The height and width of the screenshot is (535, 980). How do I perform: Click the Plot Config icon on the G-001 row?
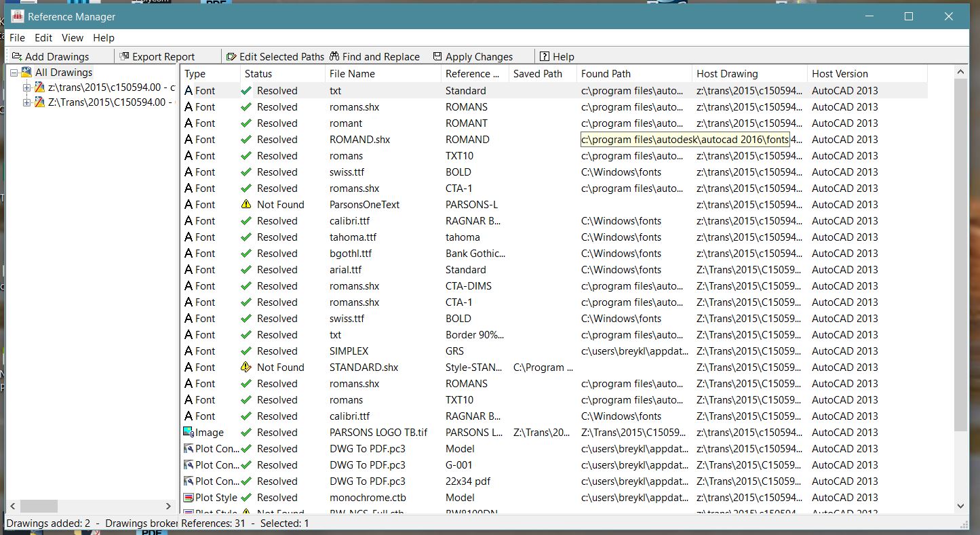(188, 464)
